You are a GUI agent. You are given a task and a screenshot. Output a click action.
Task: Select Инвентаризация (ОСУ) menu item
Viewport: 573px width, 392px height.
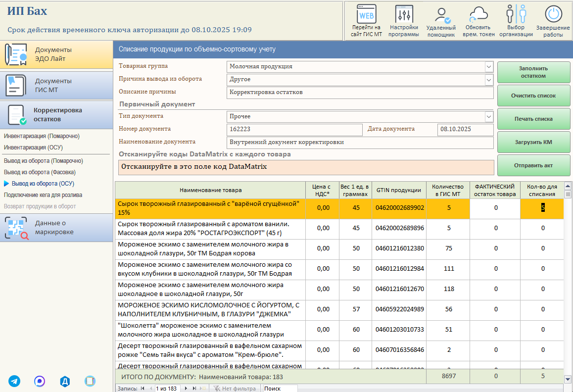click(x=33, y=147)
